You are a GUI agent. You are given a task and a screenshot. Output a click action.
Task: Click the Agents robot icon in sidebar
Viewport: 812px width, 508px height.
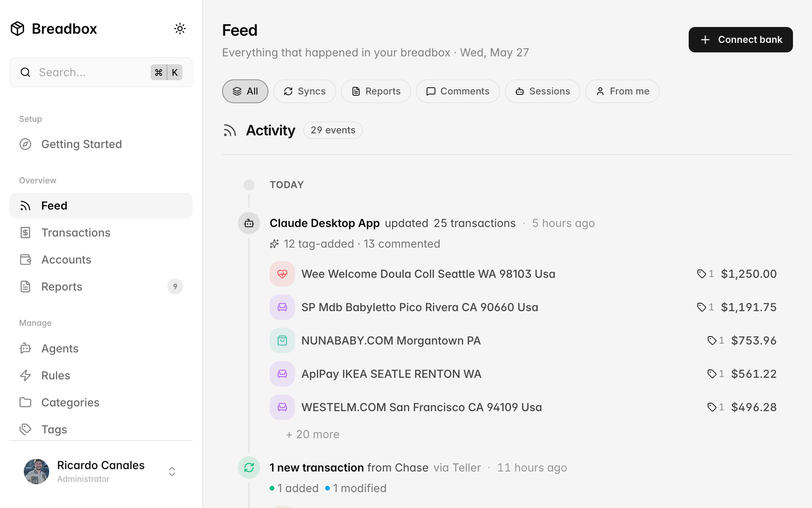[25, 348]
